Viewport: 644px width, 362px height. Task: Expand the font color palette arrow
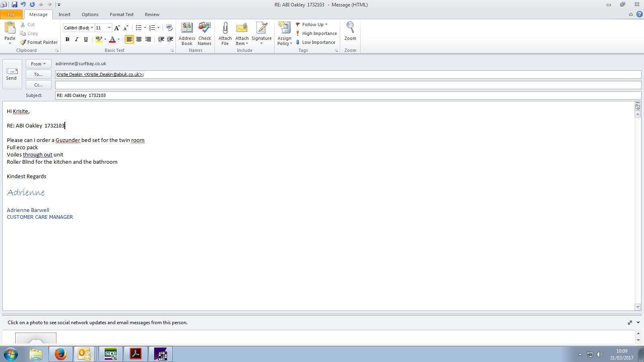pos(119,39)
